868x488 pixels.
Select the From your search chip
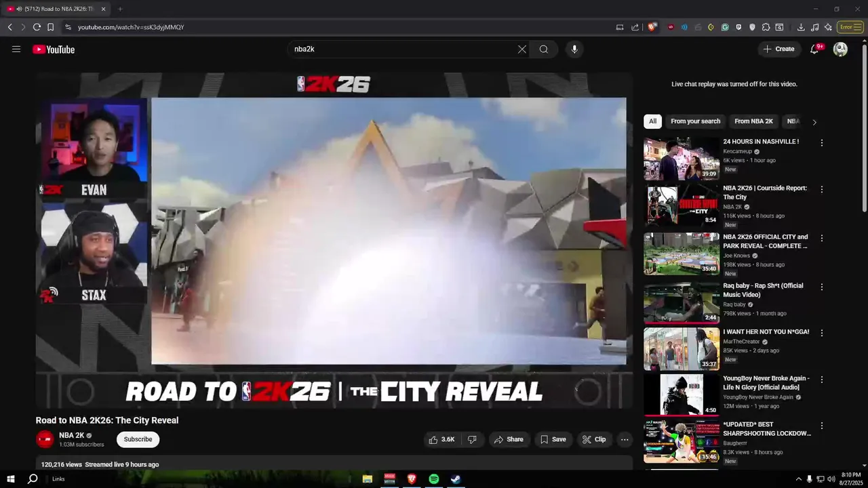[695, 121]
